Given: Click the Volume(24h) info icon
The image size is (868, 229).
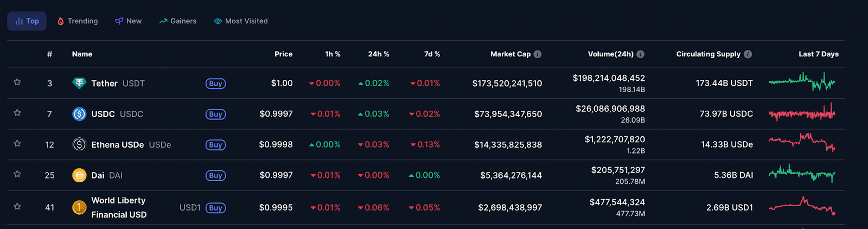Looking at the screenshot, I should (641, 54).
